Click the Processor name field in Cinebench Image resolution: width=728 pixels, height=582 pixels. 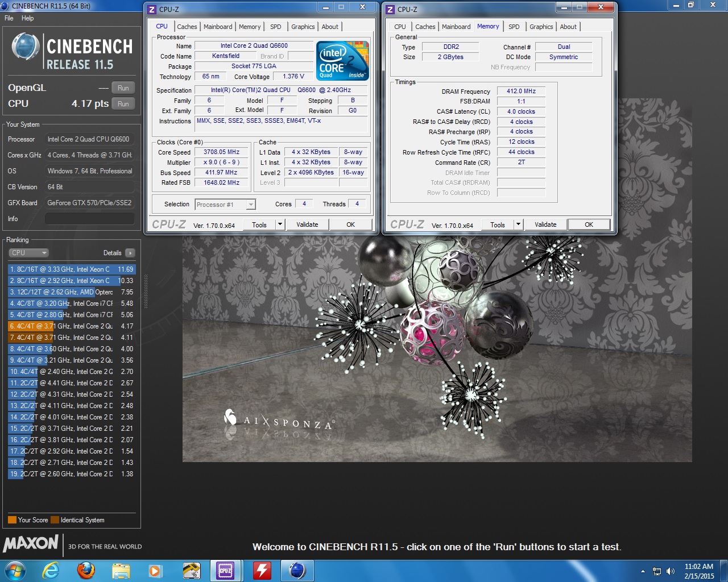tap(90, 139)
